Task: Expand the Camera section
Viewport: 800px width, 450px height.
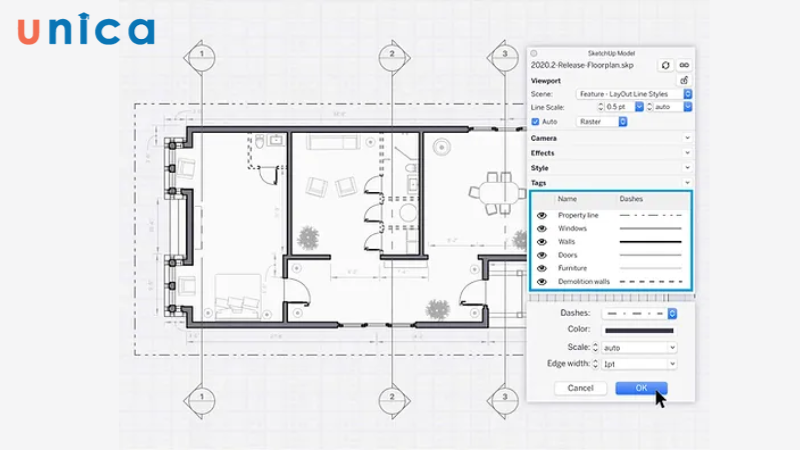Action: coord(687,138)
